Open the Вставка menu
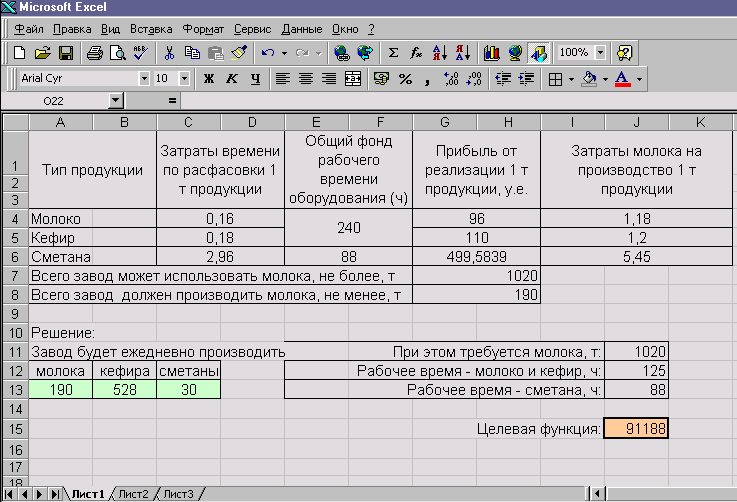The width and height of the screenshot is (737, 502). coord(151,29)
